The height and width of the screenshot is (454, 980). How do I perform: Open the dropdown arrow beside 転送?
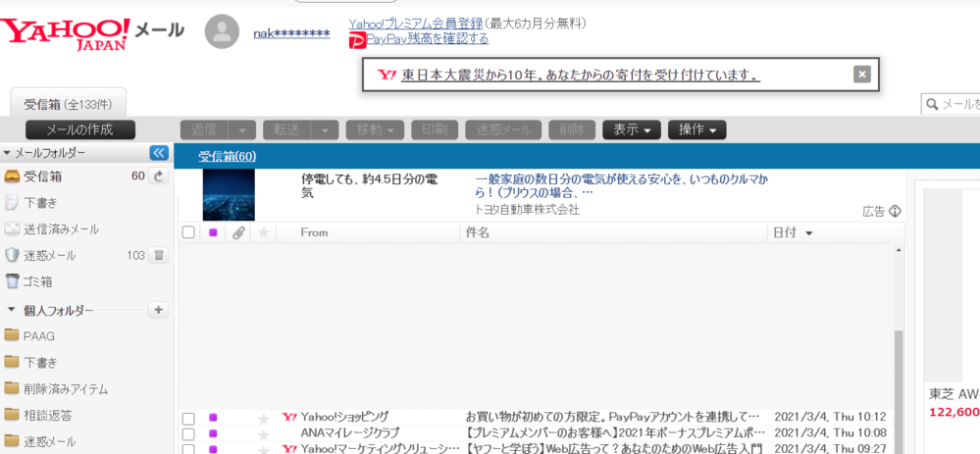pyautogui.click(x=325, y=129)
